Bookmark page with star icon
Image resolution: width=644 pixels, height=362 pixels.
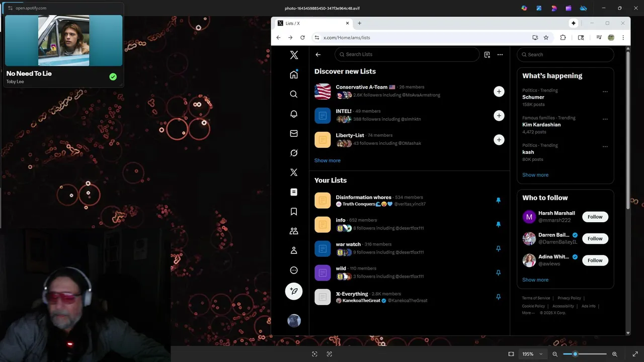point(546,38)
